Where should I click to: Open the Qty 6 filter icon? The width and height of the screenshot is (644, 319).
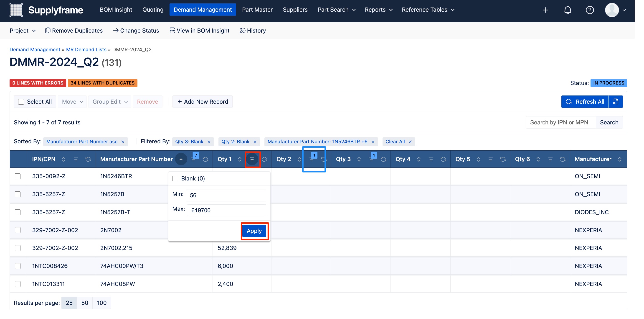coord(550,159)
